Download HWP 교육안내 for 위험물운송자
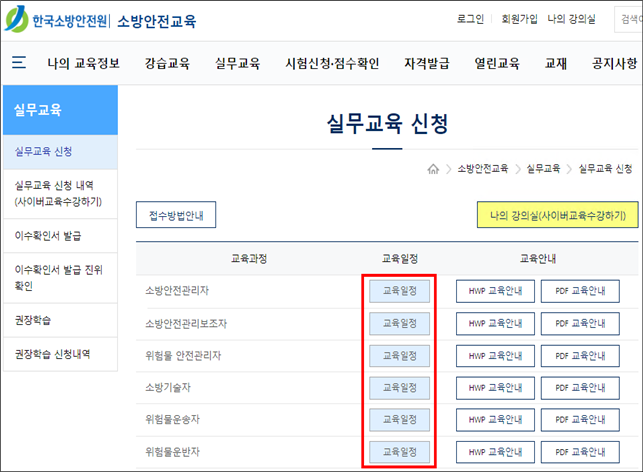Viewport: 643px width, 472px height. pyautogui.click(x=495, y=420)
